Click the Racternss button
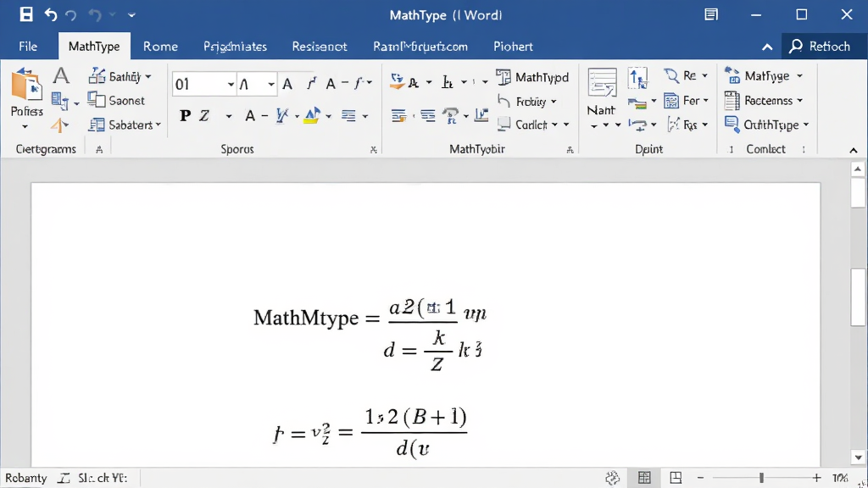 (764, 101)
